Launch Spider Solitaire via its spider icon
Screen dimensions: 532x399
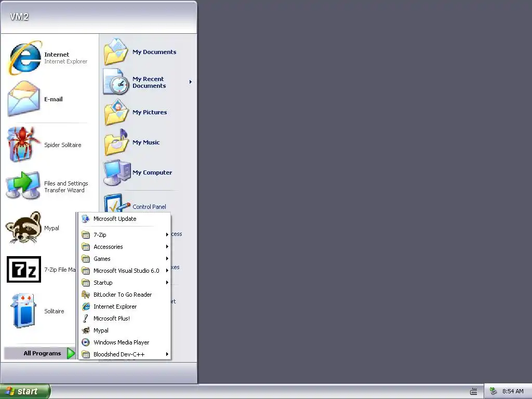pyautogui.click(x=23, y=144)
